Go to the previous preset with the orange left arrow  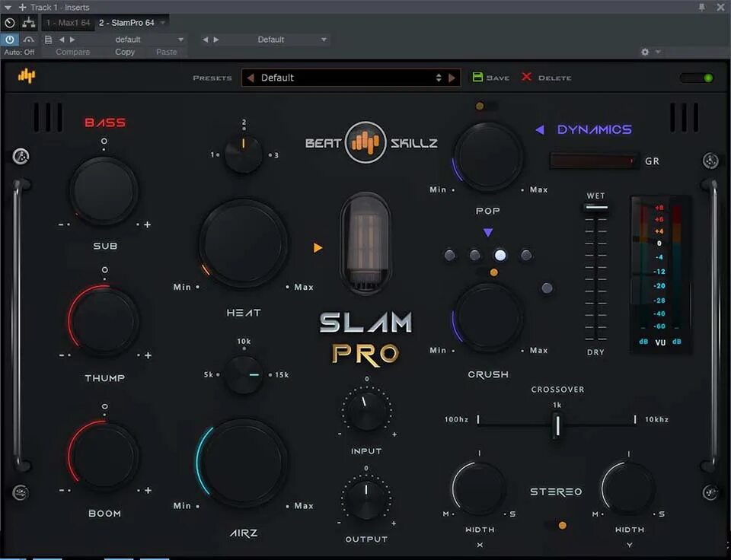(x=251, y=78)
